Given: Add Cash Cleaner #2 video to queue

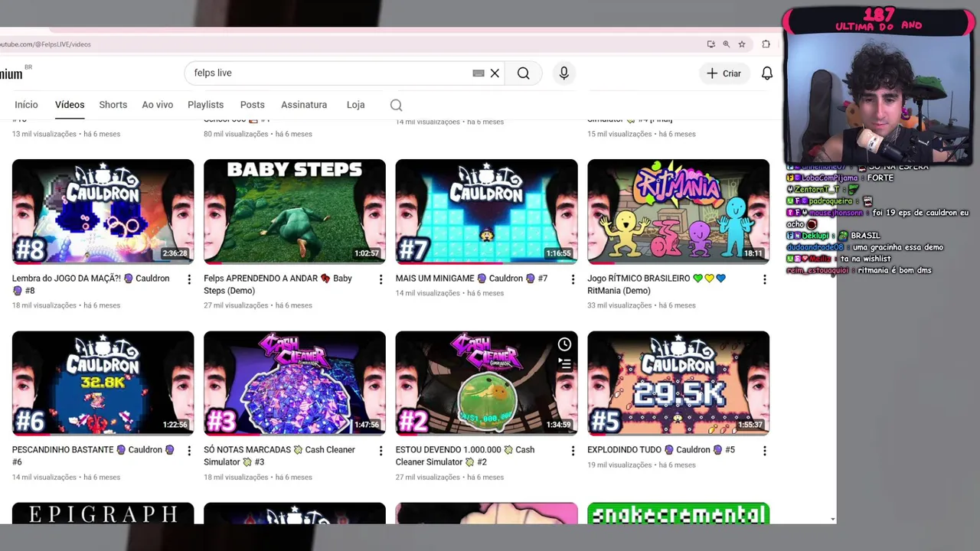Looking at the screenshot, I should pyautogui.click(x=564, y=364).
